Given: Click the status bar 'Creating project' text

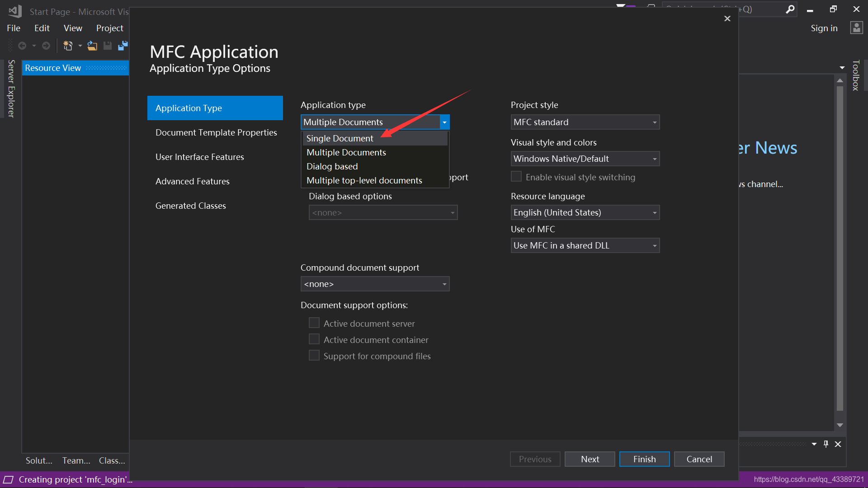Looking at the screenshot, I should click(x=75, y=479).
